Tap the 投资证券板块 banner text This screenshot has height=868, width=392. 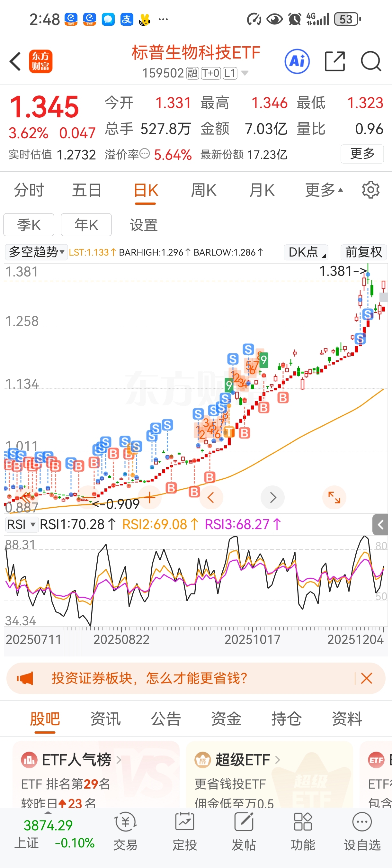[149, 678]
